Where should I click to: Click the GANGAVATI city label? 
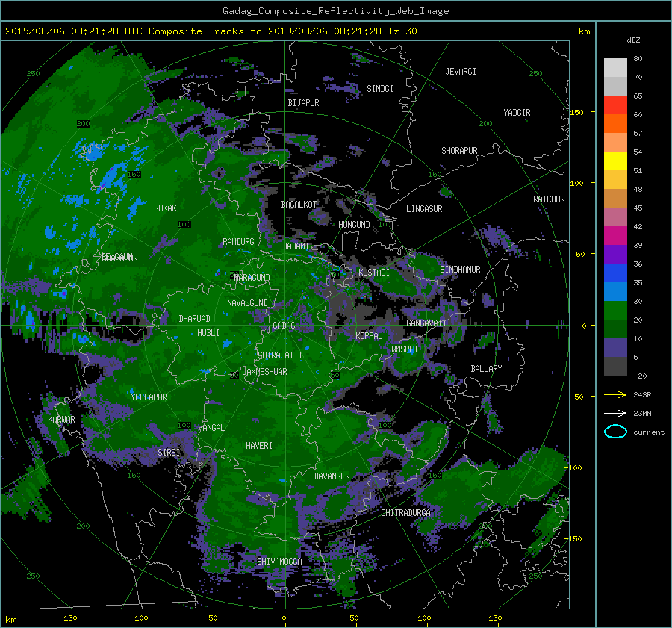point(426,323)
